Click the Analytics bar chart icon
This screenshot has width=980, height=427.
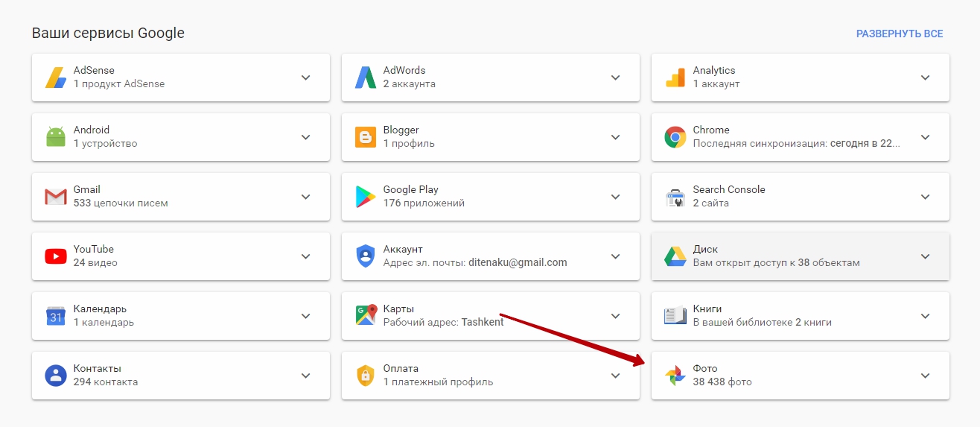(675, 78)
